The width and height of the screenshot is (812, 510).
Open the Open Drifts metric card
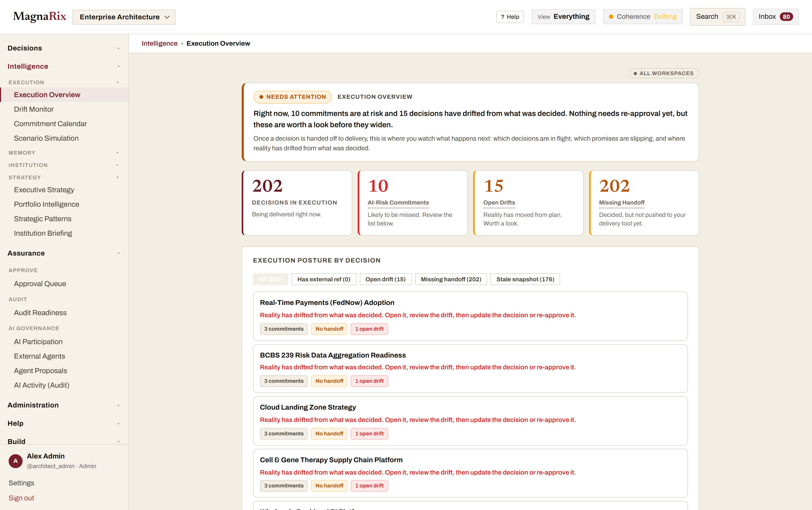[x=528, y=203]
